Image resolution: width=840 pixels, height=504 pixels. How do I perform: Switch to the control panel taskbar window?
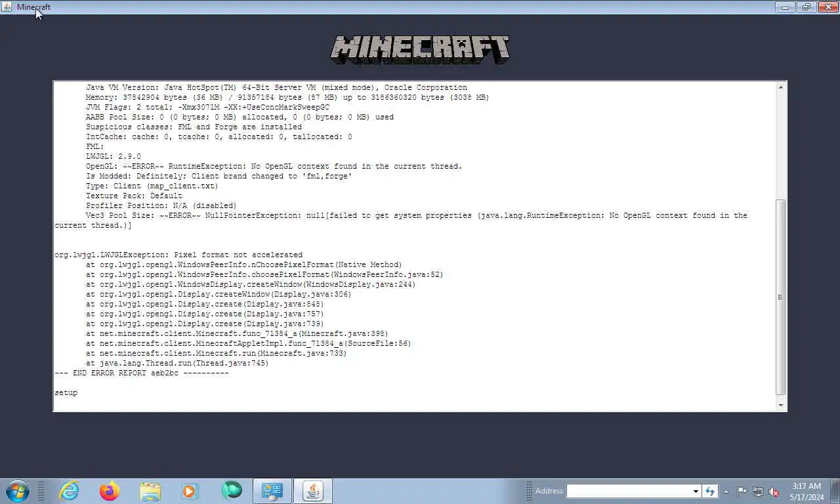(x=272, y=491)
